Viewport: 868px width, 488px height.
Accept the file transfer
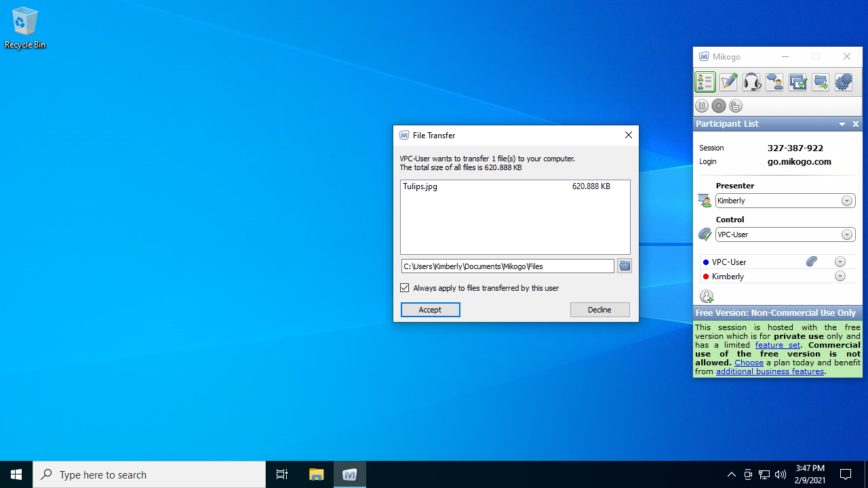[x=430, y=310]
